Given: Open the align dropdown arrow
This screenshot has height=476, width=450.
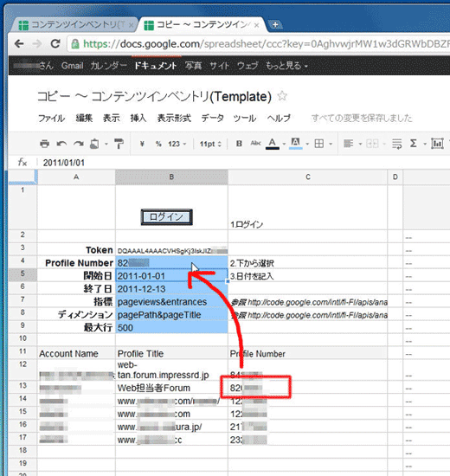Looking at the screenshot, I should click(360, 144).
